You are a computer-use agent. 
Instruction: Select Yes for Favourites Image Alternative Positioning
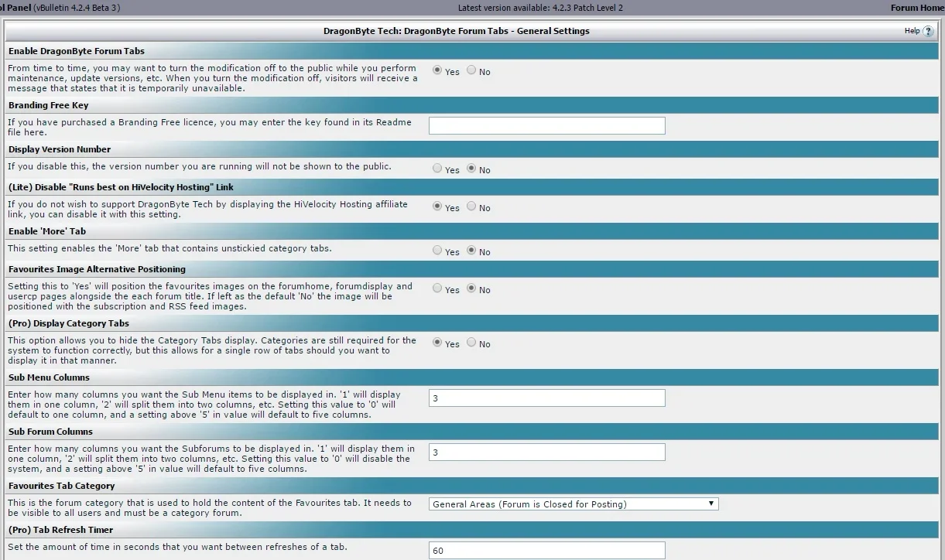(x=437, y=289)
